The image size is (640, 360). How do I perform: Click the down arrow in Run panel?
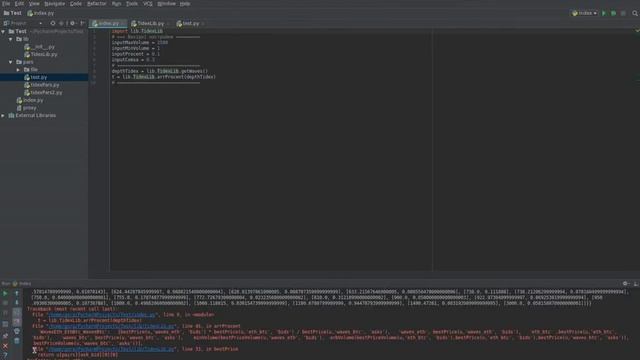17,303
